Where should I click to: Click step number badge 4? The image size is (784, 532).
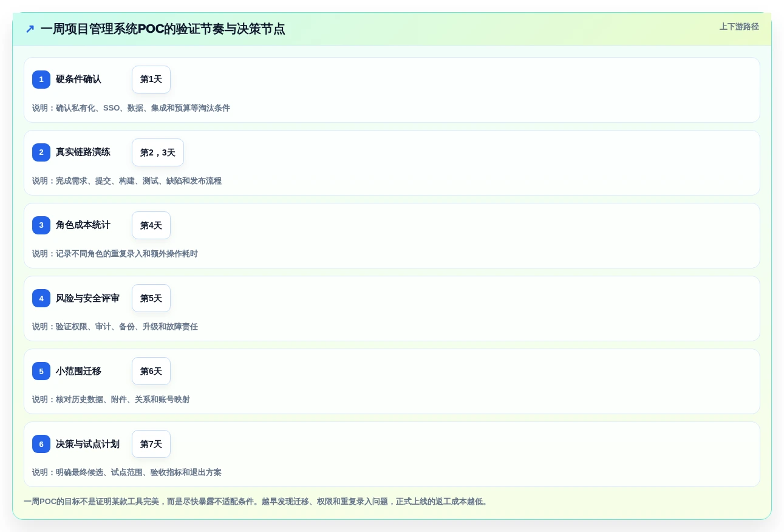[41, 298]
